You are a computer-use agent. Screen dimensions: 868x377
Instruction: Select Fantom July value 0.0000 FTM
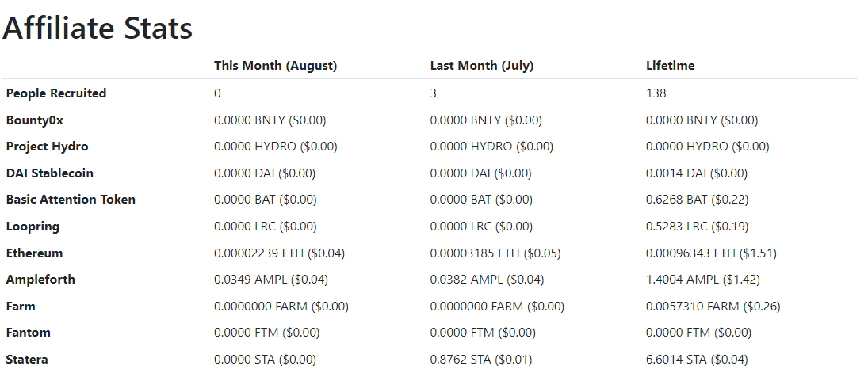tap(483, 333)
